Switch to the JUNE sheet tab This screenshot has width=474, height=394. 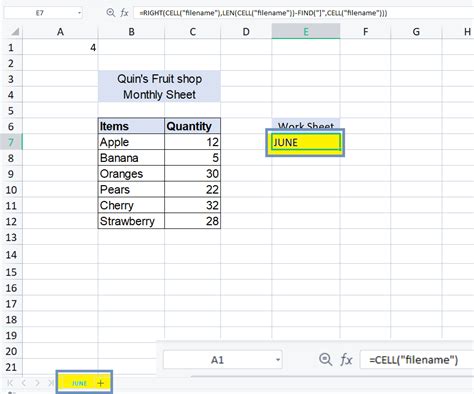[79, 383]
